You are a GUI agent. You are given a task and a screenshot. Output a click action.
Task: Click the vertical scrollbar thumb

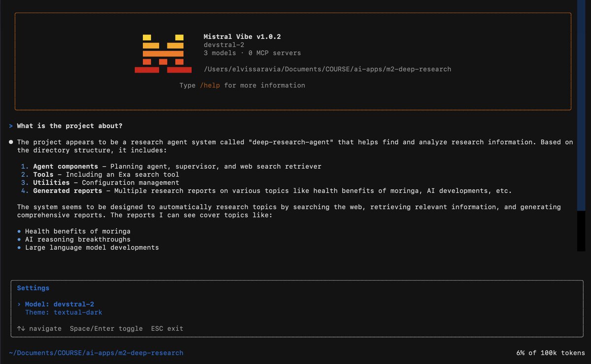tap(582, 106)
